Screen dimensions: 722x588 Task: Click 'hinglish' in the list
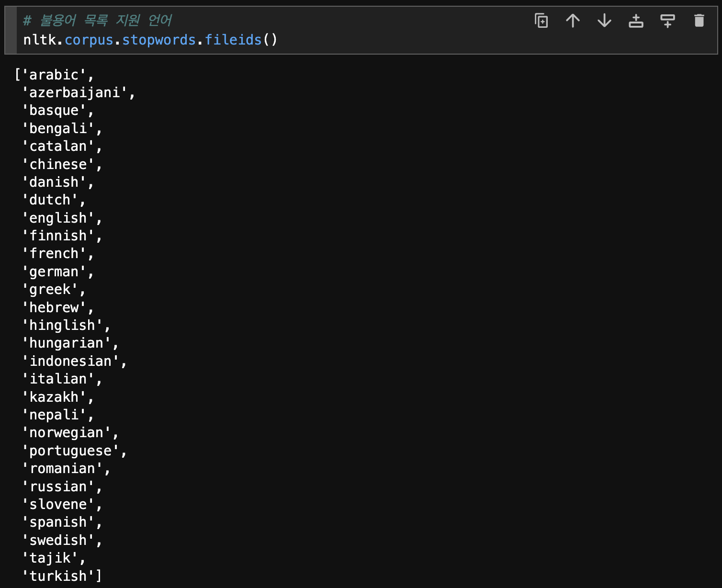click(x=62, y=325)
